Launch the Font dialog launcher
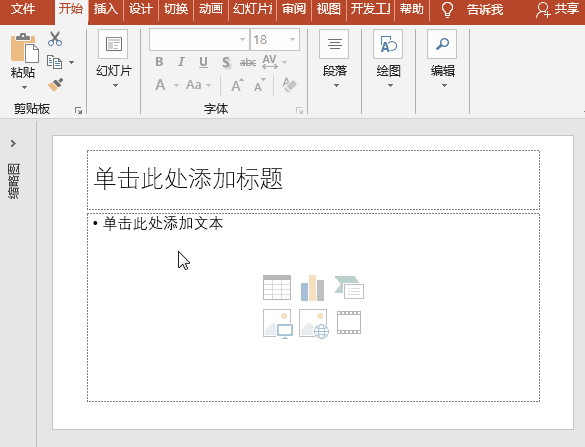This screenshot has width=585, height=447. point(299,110)
